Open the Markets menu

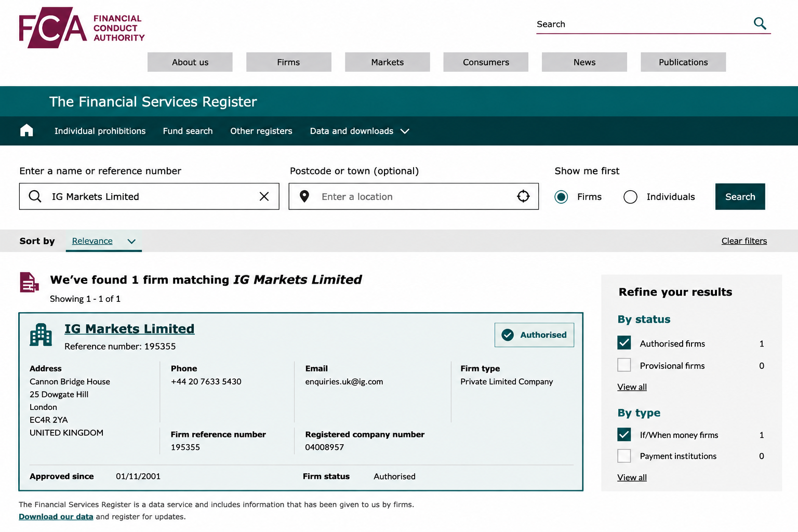(x=387, y=62)
